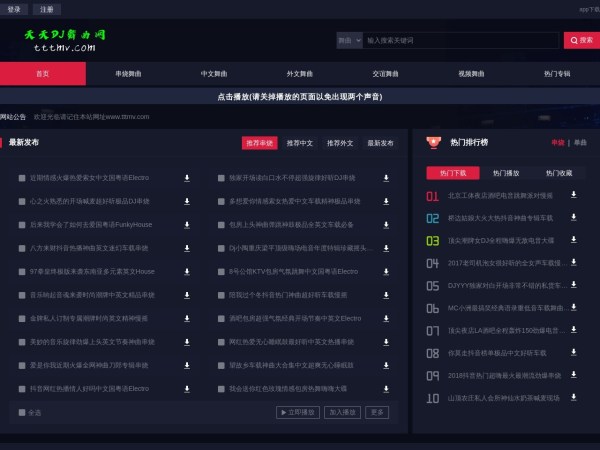
Task: Tick the 全选 select-all checkbox
Action: [22, 412]
